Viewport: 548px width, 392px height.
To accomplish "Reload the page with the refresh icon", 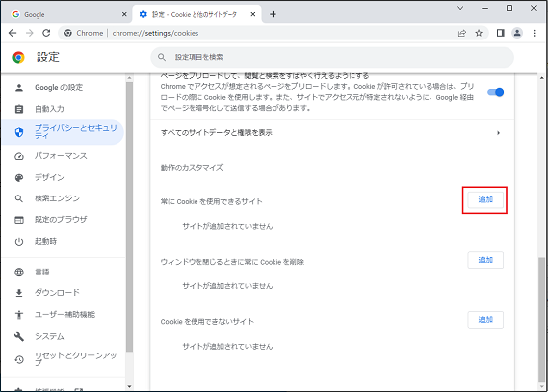I will click(x=46, y=33).
